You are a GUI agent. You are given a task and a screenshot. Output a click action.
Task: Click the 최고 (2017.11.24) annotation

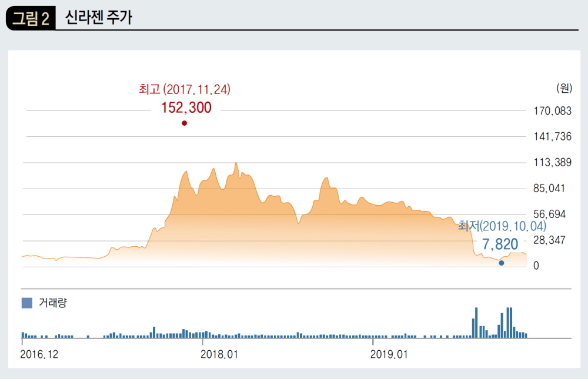point(185,89)
